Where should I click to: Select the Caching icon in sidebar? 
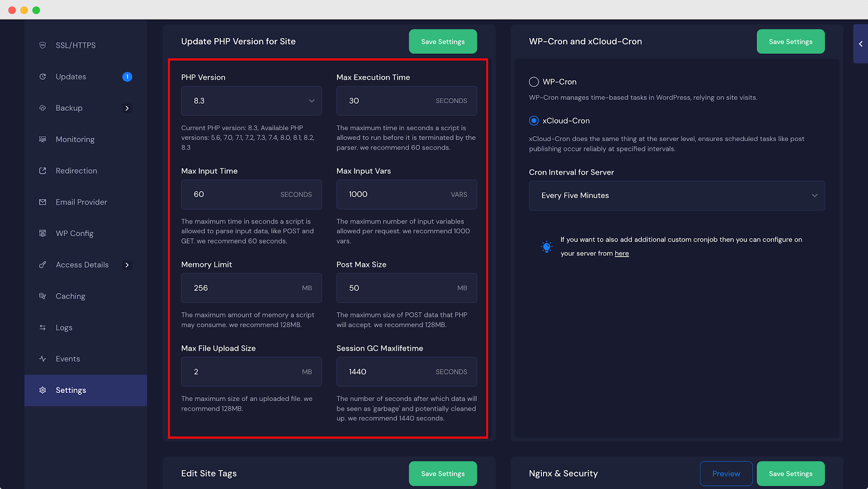tap(43, 296)
